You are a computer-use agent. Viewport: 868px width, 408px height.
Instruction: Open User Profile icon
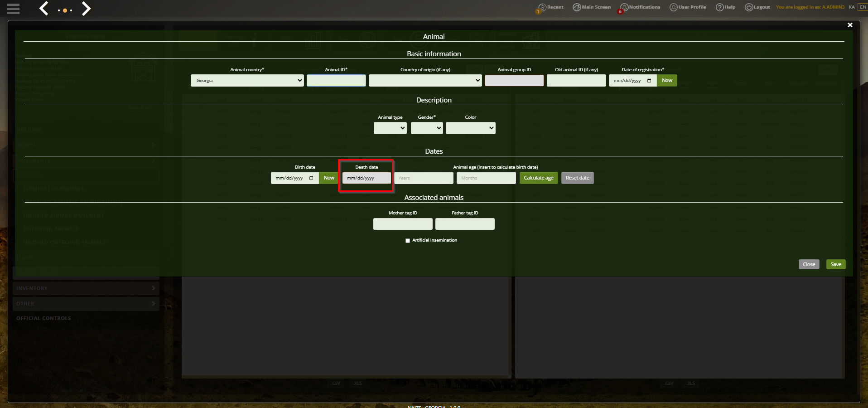674,7
